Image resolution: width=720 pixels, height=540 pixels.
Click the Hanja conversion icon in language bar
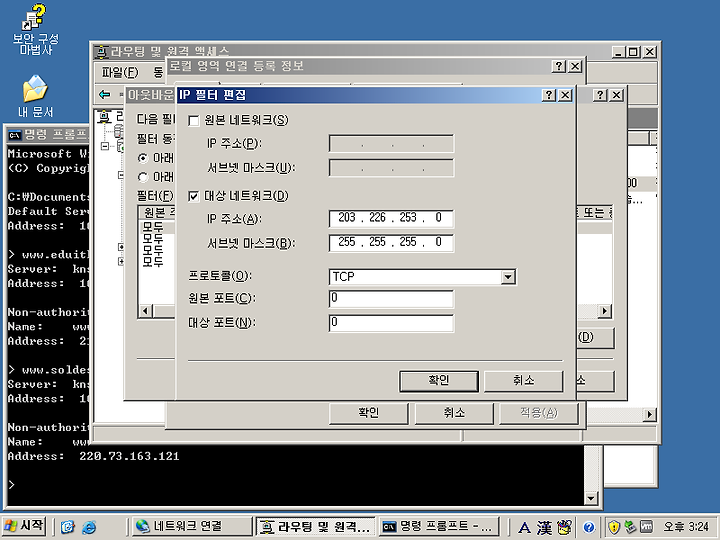click(x=544, y=527)
